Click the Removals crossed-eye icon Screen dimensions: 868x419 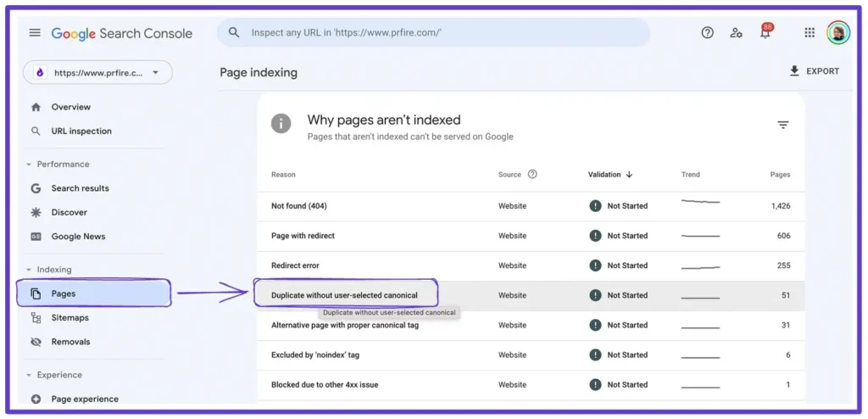pos(36,342)
